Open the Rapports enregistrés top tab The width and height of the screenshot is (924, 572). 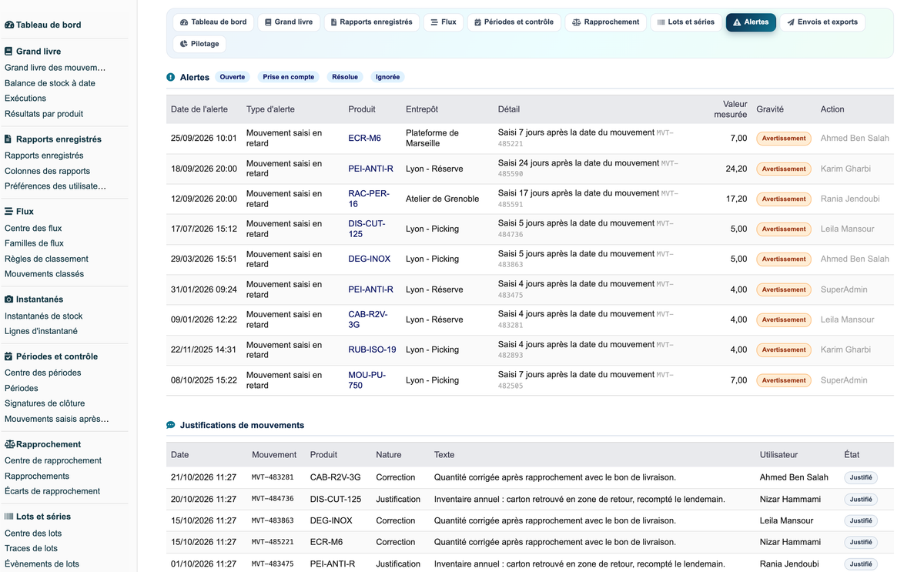click(372, 22)
